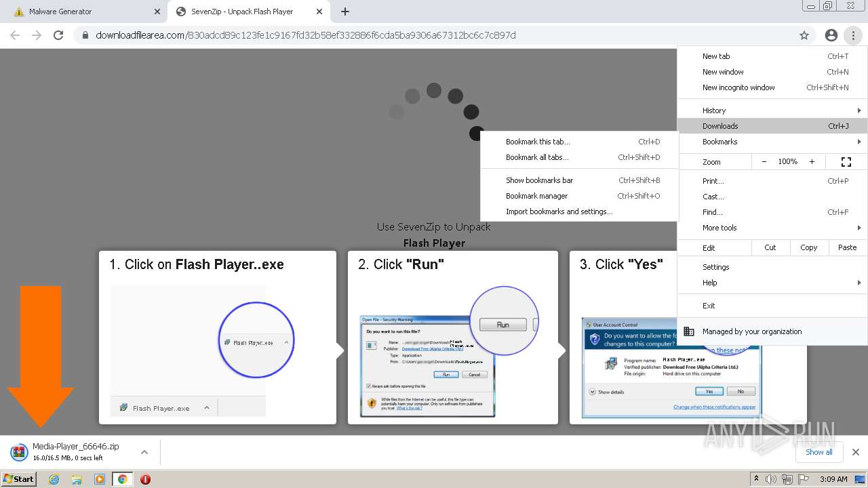Screen dimensions: 868x488
Task: Click the action center flag tray icon
Action: pyautogui.click(x=804, y=479)
